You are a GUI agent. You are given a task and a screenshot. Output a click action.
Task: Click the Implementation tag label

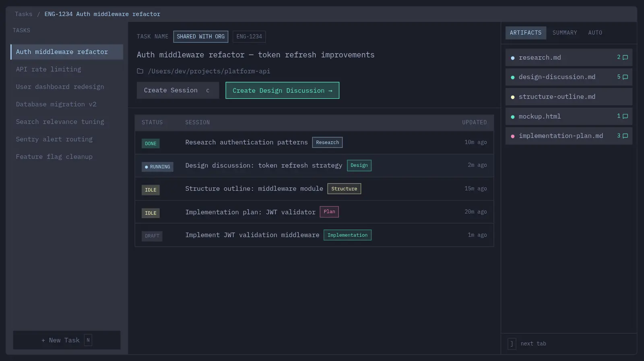347,235
